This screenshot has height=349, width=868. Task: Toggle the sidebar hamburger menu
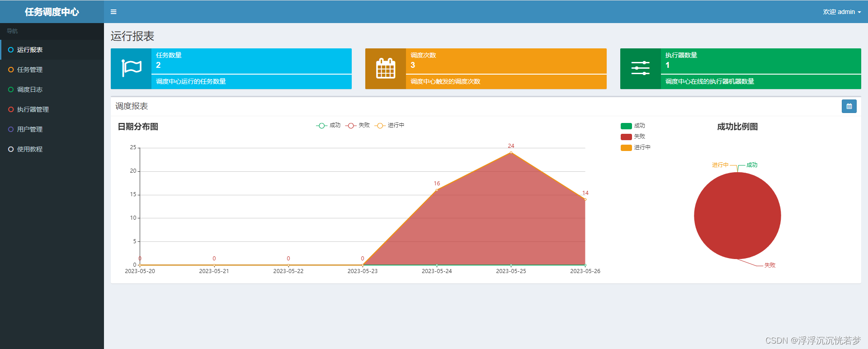(113, 12)
